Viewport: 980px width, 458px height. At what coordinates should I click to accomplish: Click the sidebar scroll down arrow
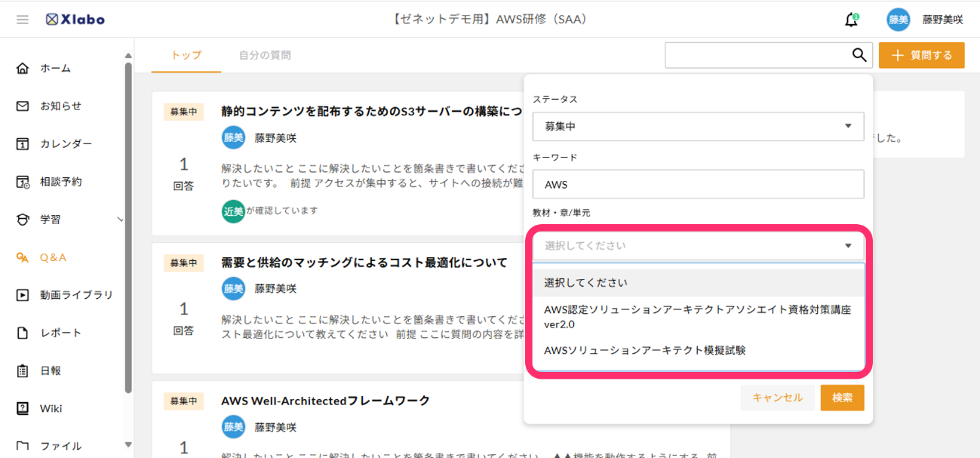pyautogui.click(x=128, y=444)
